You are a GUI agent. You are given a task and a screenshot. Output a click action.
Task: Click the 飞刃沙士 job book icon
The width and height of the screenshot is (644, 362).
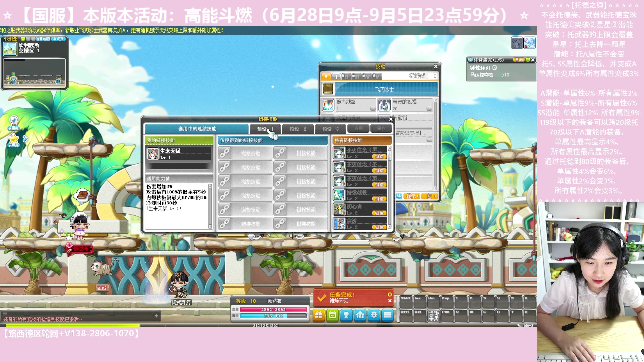(328, 89)
